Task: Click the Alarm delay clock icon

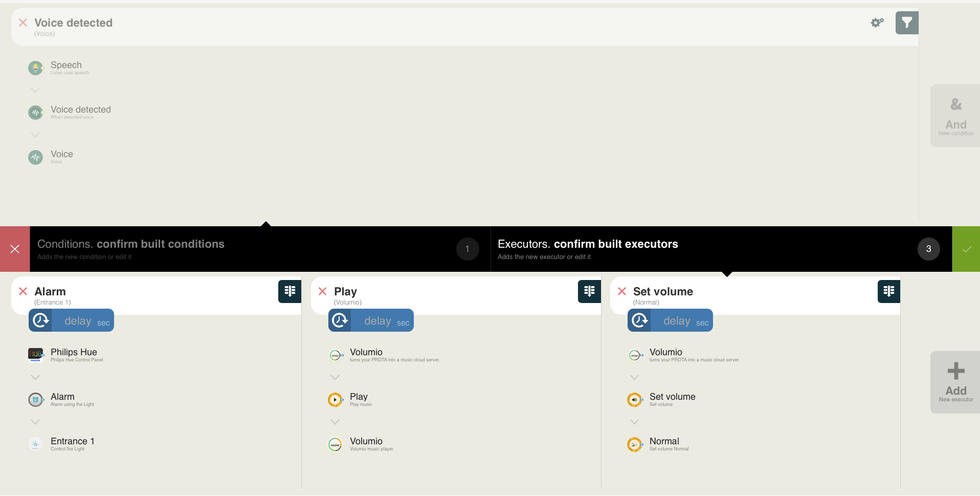Action: (40, 320)
